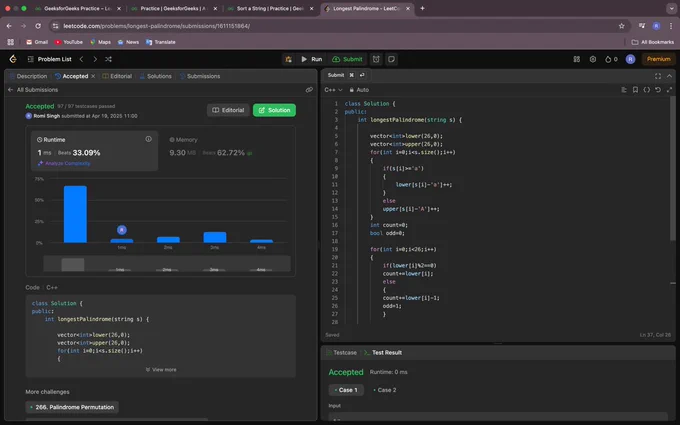Maximize the code panel with fullscreen icon
This screenshot has width=680, height=425.
point(658,76)
